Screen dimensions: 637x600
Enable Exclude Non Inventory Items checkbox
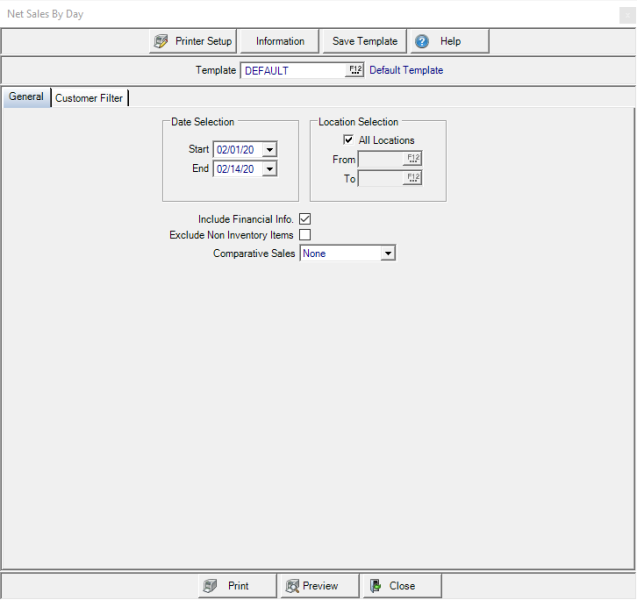(305, 235)
